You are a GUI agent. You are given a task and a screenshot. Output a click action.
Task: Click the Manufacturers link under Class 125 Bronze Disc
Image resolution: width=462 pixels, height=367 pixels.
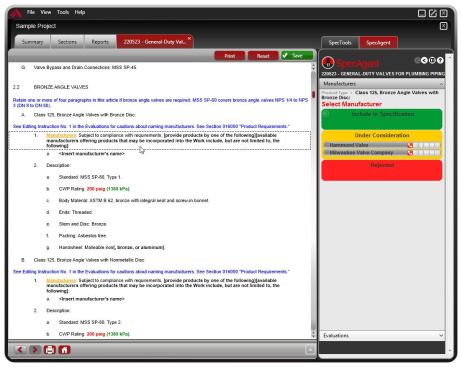tap(61, 136)
